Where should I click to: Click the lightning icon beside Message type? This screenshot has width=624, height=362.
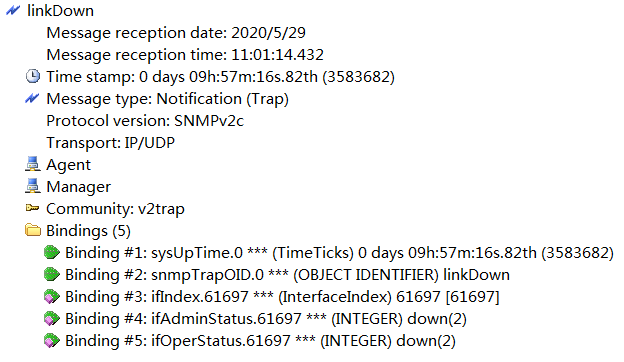tap(32, 99)
